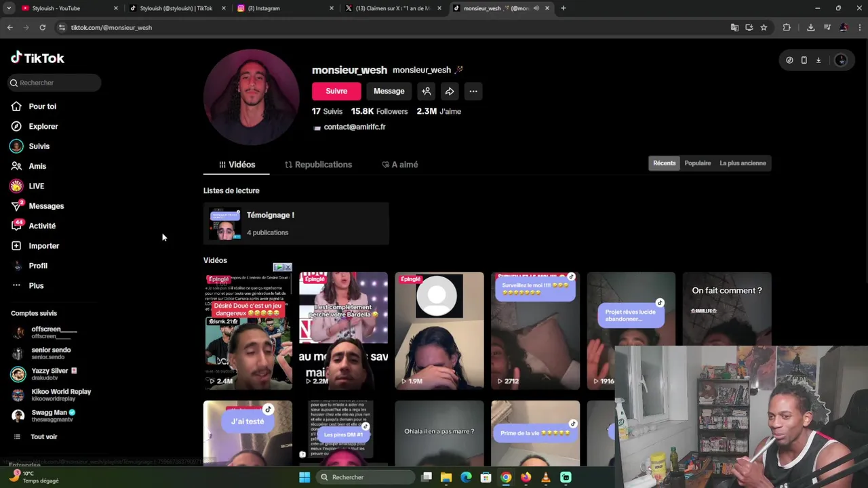Open Chrome three-dot menu
Viewport: 868px width, 488px height.
(859, 27)
